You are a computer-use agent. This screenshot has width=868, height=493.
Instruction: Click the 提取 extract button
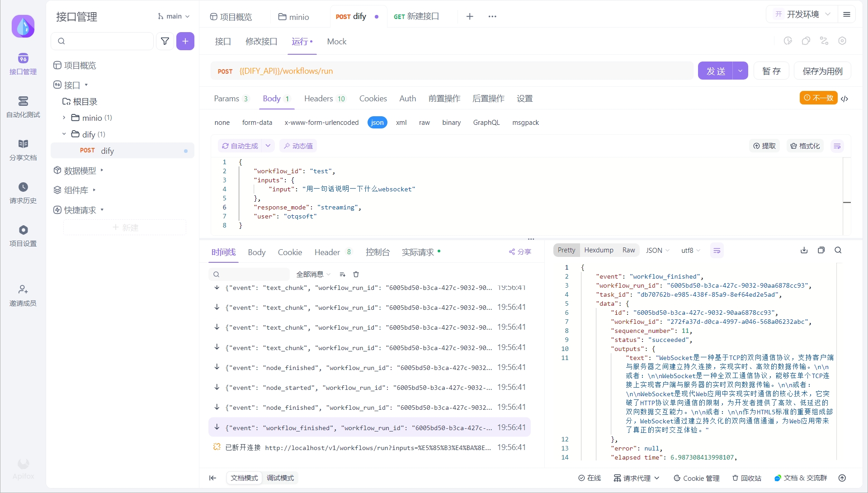(x=764, y=146)
